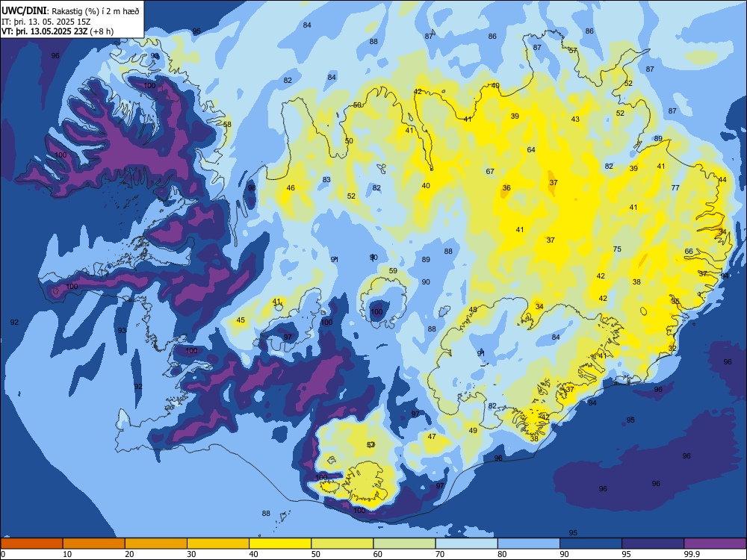Click the map value '47'
The image size is (747, 560).
432,436
